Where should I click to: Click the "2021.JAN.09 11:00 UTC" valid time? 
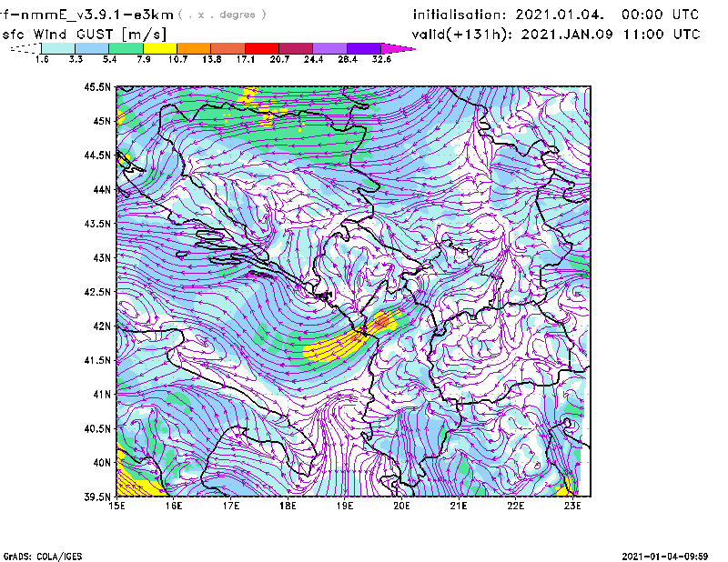coord(611,35)
